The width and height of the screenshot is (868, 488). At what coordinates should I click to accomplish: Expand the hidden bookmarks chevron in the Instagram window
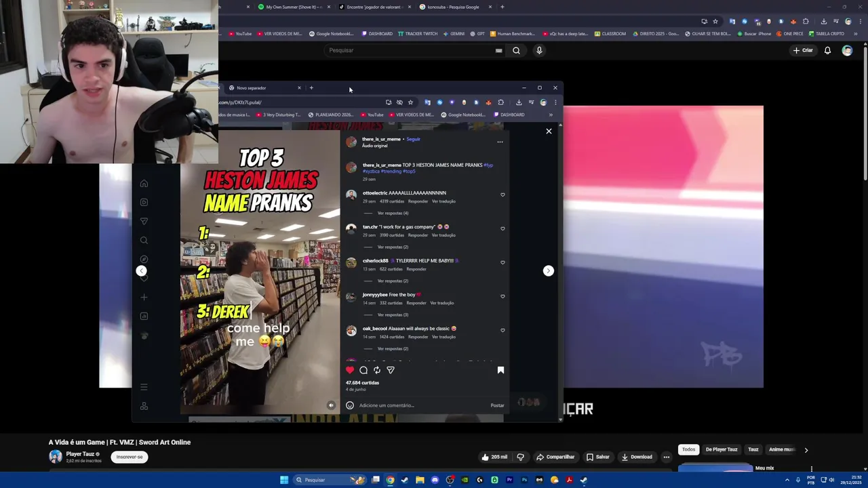tap(551, 115)
